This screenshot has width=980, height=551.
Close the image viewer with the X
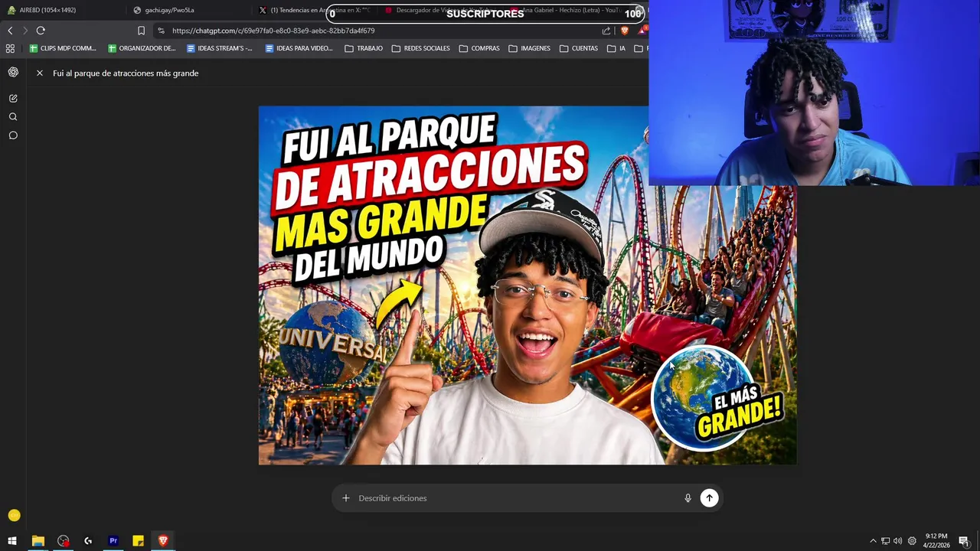point(40,73)
